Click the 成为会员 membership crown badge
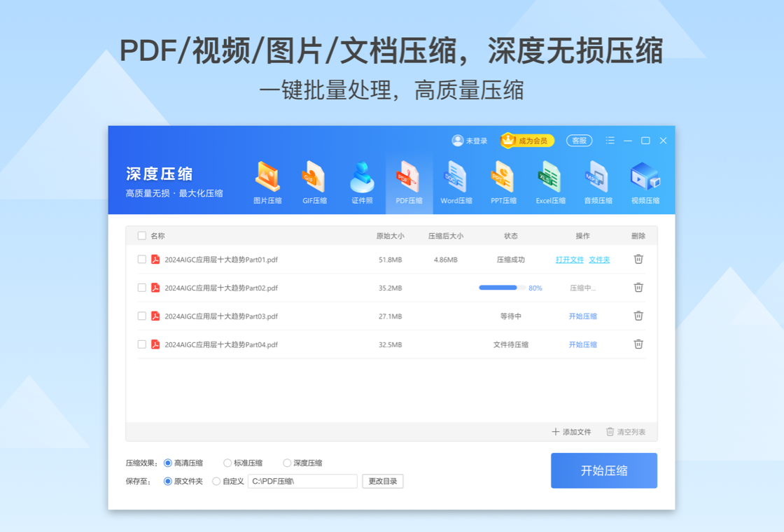 coord(528,141)
